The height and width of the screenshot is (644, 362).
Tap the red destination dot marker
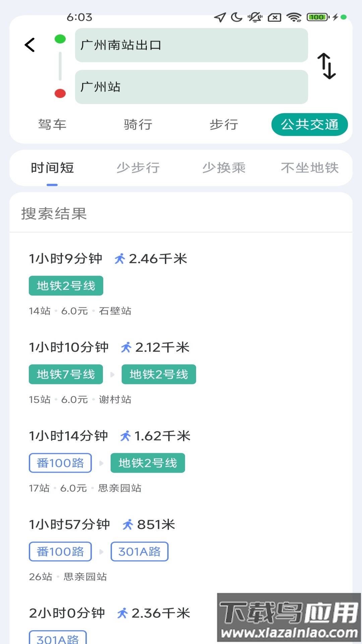pyautogui.click(x=60, y=93)
